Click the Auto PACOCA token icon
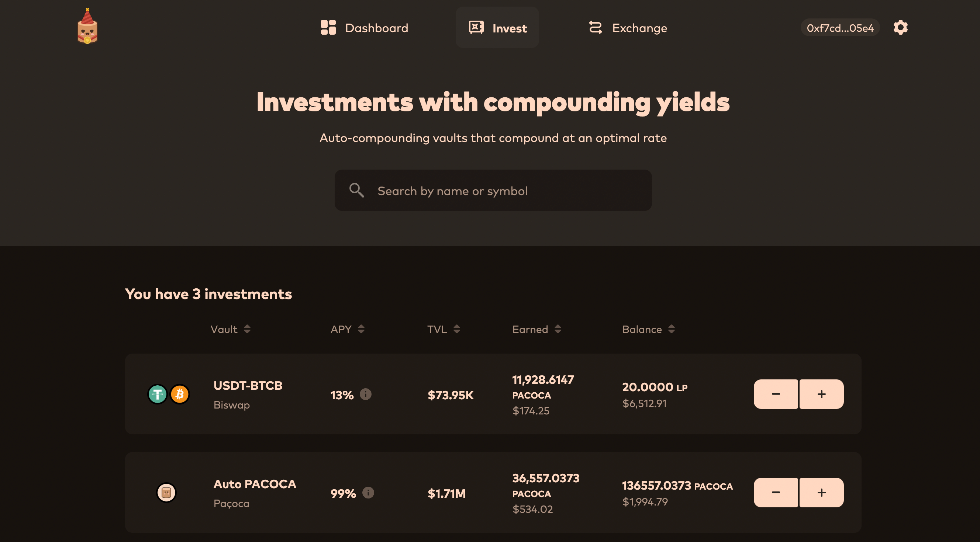The height and width of the screenshot is (542, 980). point(166,493)
